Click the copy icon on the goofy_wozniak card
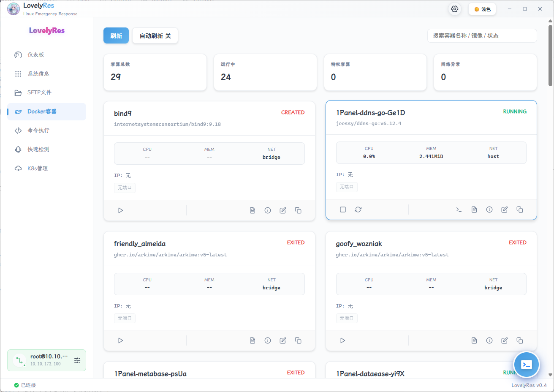 coord(520,340)
